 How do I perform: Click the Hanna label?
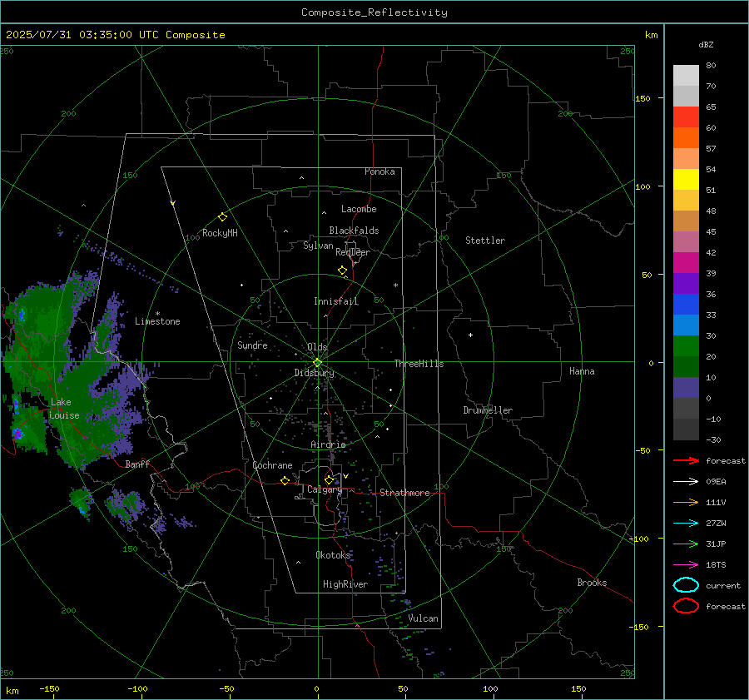[582, 371]
